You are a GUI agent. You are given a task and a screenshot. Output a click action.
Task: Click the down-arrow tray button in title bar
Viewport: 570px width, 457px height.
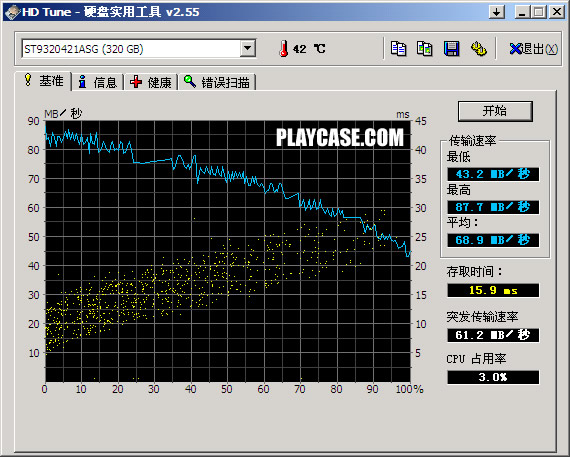tap(497, 12)
